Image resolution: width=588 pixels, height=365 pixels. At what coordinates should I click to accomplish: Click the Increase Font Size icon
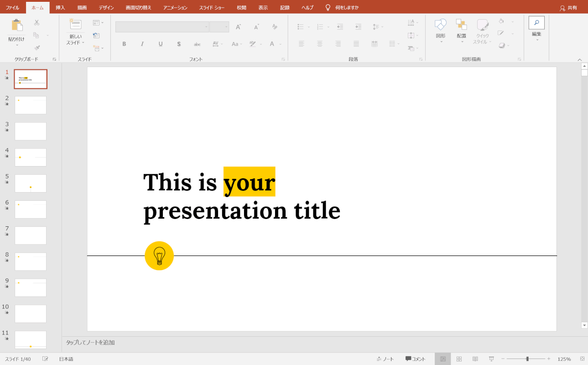pos(238,27)
